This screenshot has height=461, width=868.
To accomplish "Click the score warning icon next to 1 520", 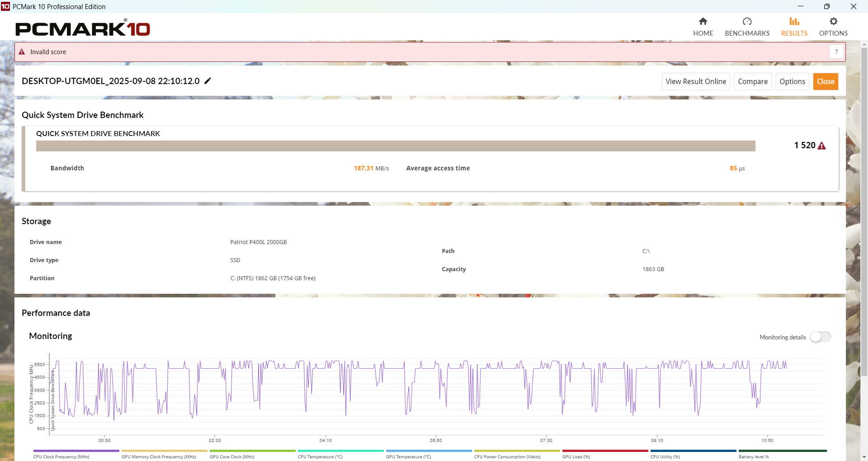I will click(822, 146).
